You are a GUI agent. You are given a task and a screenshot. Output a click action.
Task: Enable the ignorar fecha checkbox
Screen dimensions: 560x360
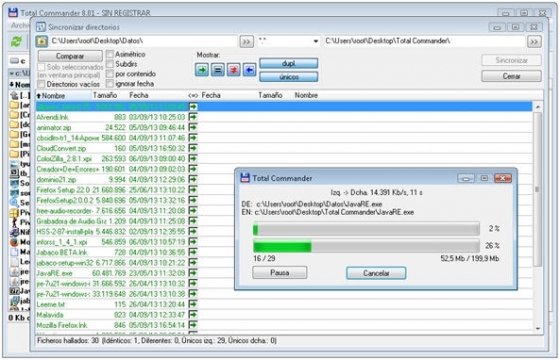click(x=110, y=84)
